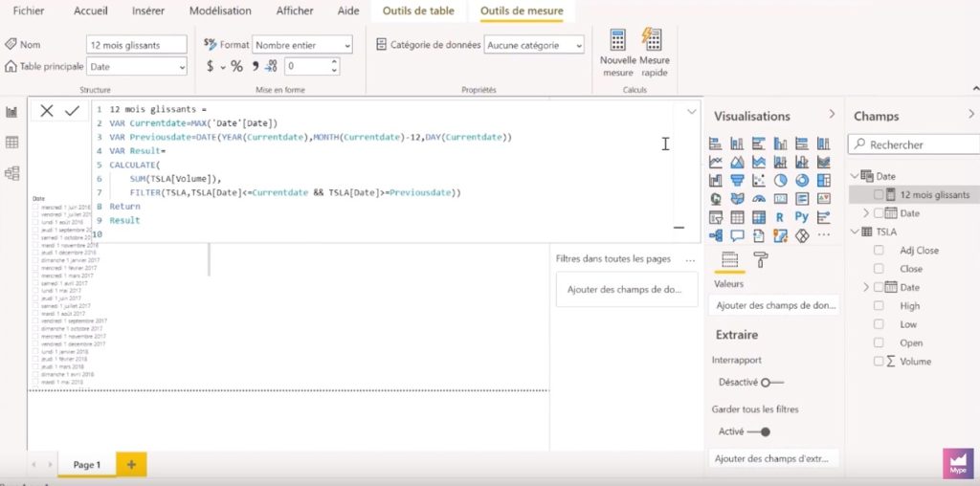980x486 pixels.
Task: Collapse the Date table in Champs
Action: [855, 176]
